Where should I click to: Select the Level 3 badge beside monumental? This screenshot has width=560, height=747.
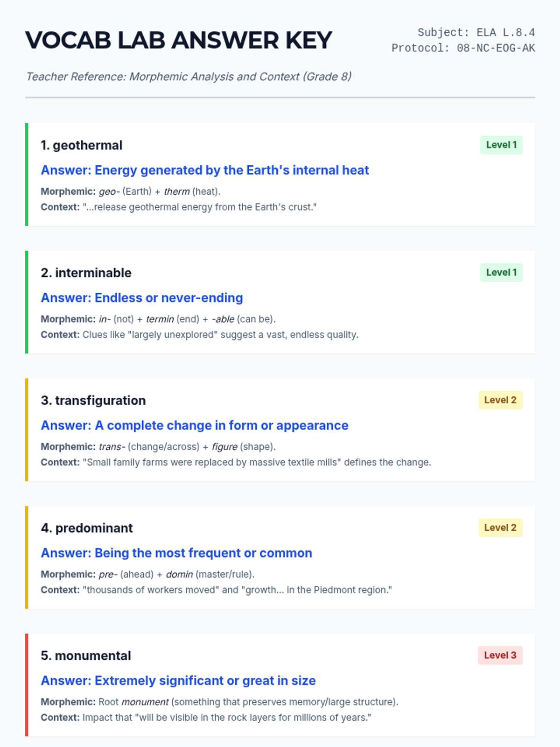pos(500,655)
